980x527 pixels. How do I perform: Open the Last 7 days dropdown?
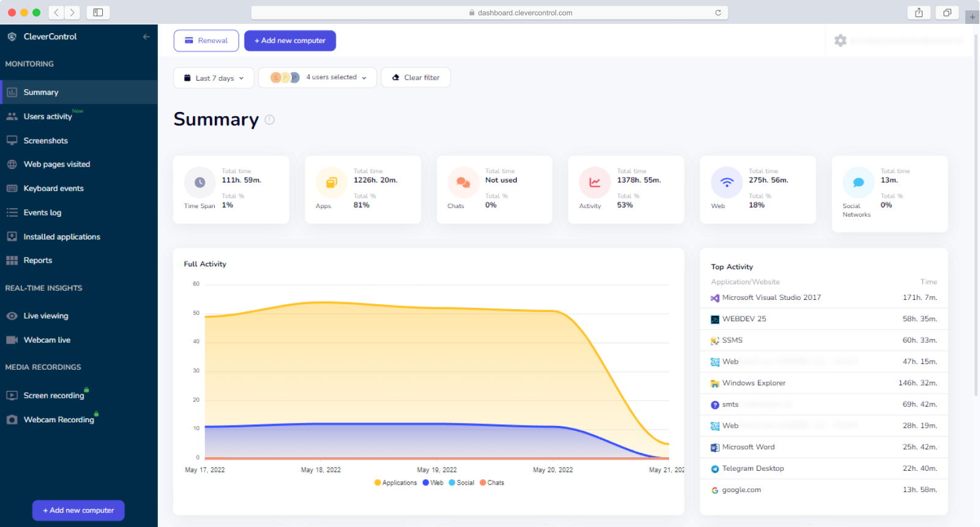click(214, 78)
